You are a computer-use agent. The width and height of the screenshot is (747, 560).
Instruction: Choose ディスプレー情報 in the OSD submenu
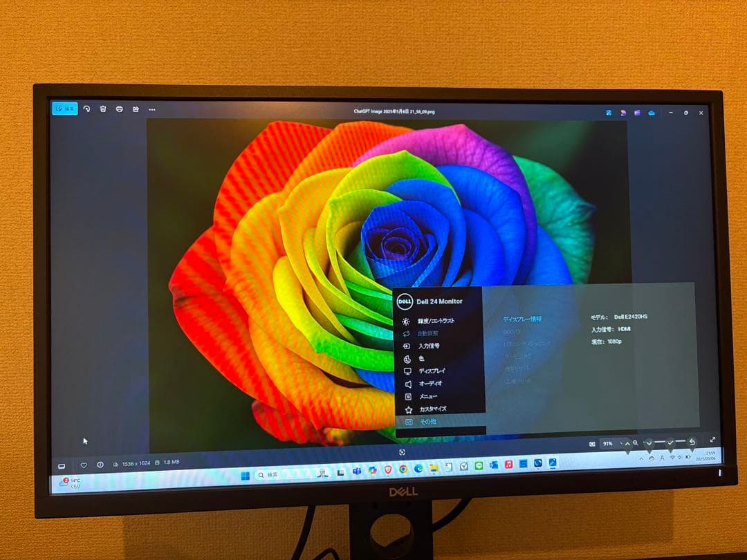522,319
